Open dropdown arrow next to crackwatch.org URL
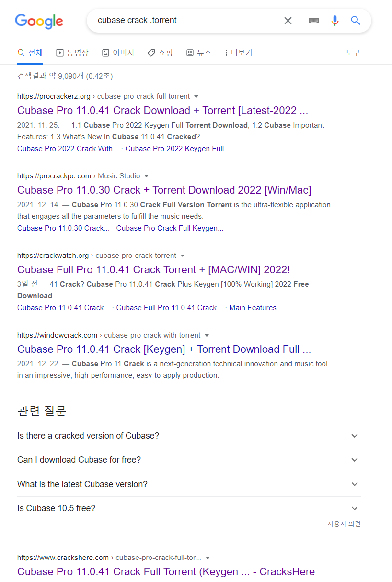392x582 pixels. pos(183,256)
